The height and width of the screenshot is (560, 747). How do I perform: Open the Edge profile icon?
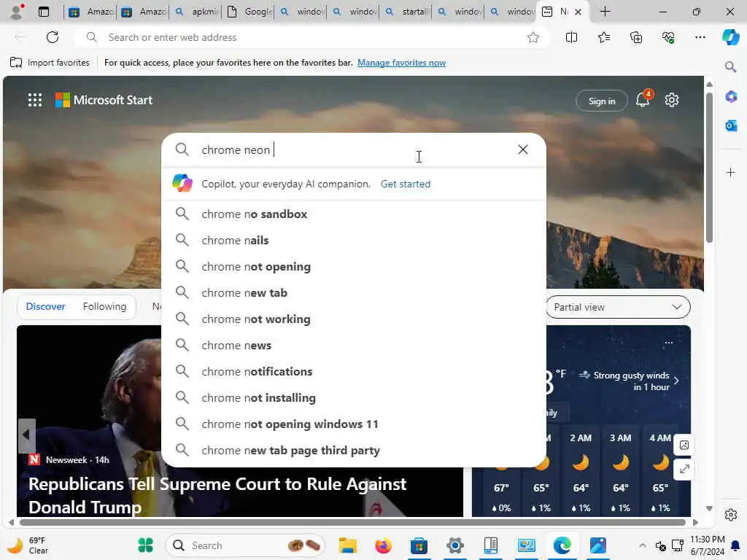17,11
